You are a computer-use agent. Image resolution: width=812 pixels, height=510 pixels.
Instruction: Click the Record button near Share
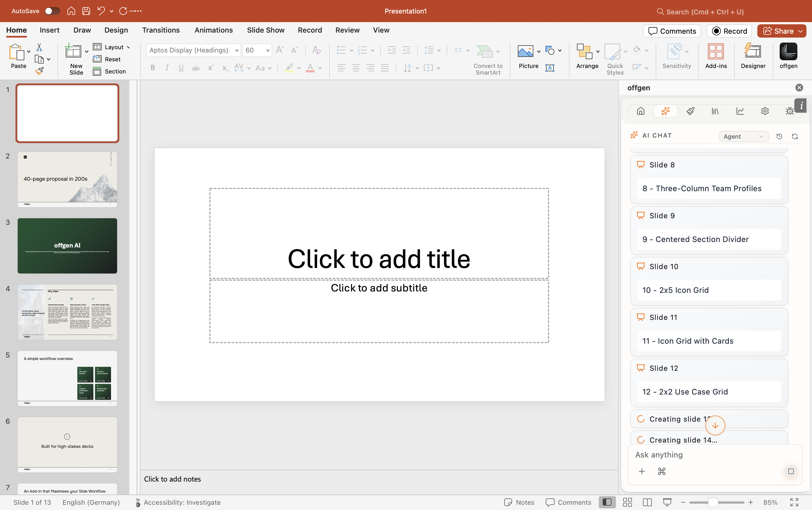[x=729, y=31]
